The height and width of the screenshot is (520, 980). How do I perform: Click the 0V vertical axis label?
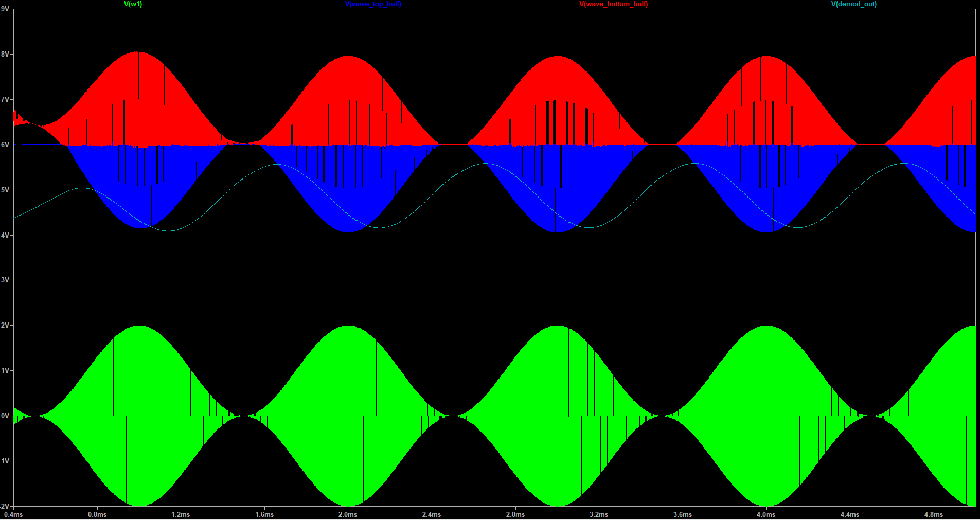click(5, 416)
